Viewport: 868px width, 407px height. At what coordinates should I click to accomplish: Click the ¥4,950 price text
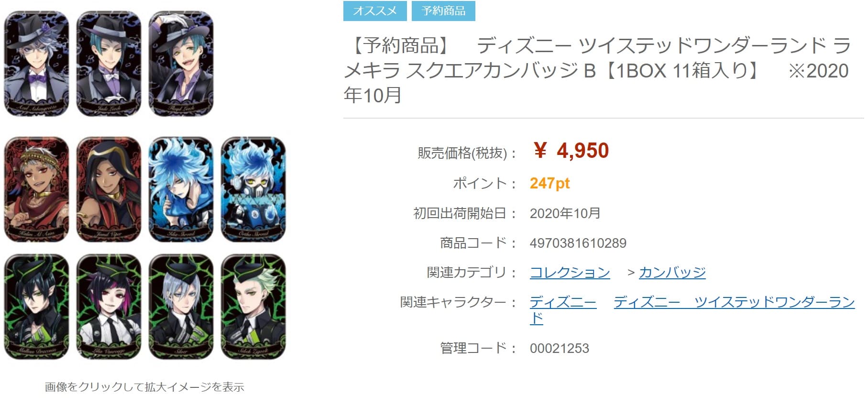click(571, 151)
